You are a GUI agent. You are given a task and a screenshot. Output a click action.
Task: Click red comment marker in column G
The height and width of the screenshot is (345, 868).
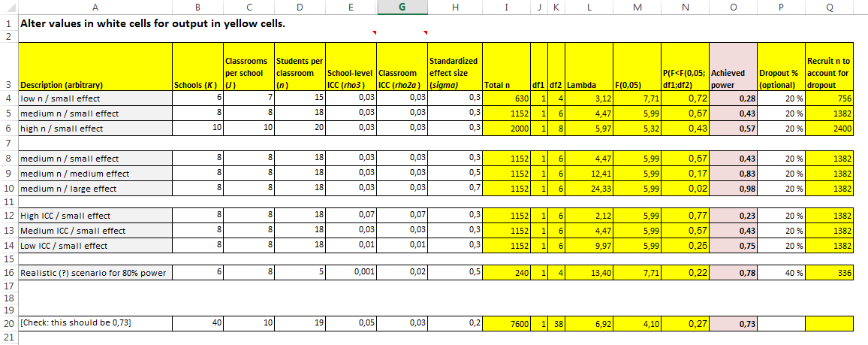(425, 33)
